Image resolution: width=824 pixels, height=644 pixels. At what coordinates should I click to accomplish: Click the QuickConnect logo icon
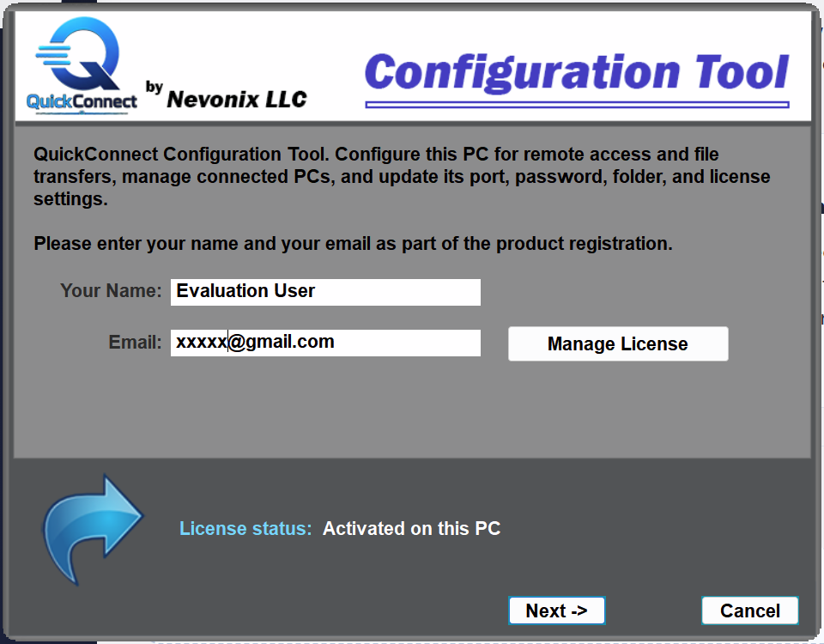[82, 64]
